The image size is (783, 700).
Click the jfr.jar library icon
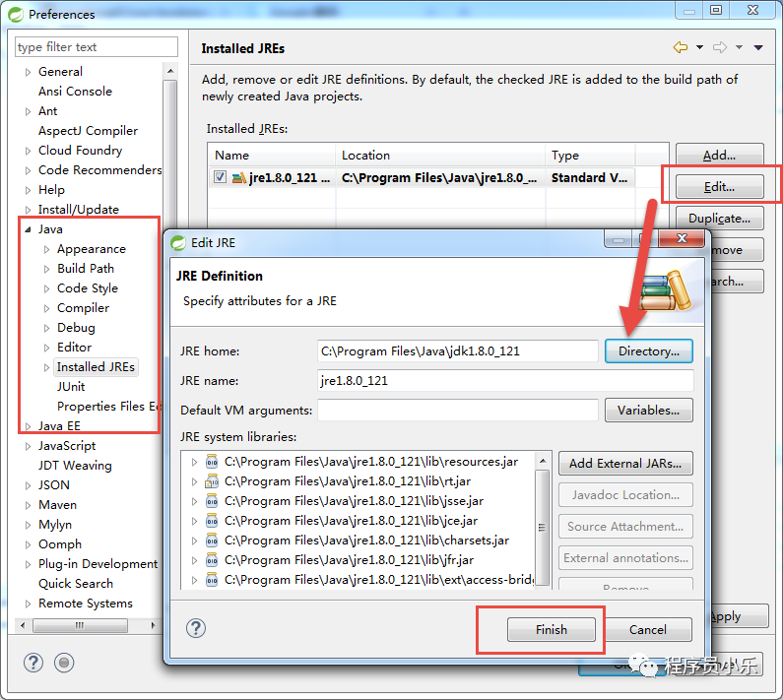[x=212, y=560]
